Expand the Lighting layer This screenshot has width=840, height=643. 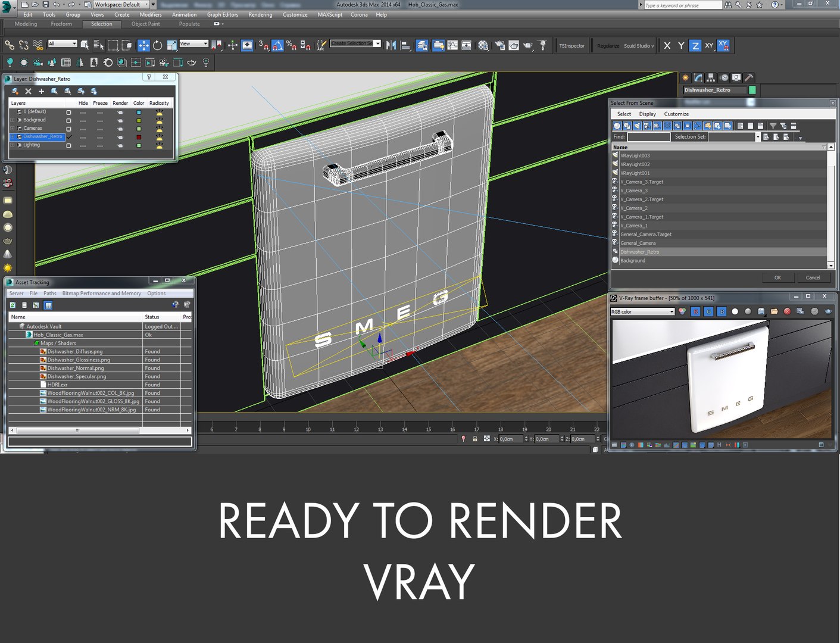13,145
